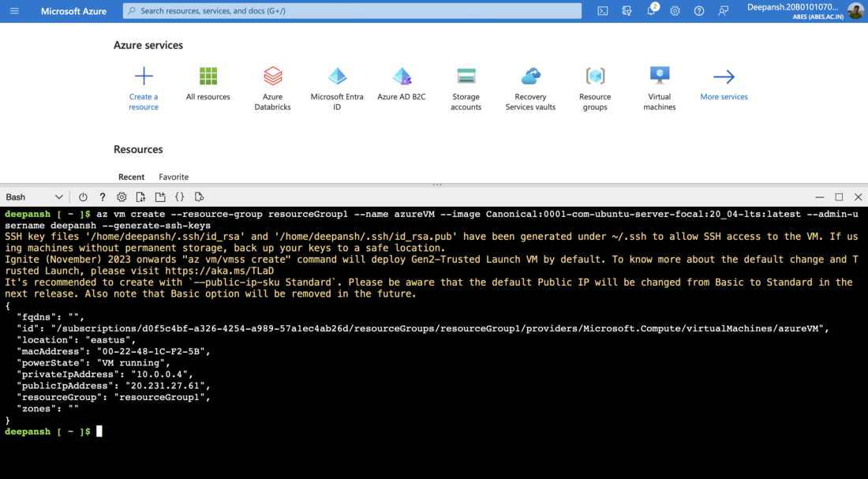This screenshot has width=868, height=479.
Task: Open Azure Databricks service
Action: pos(272,88)
